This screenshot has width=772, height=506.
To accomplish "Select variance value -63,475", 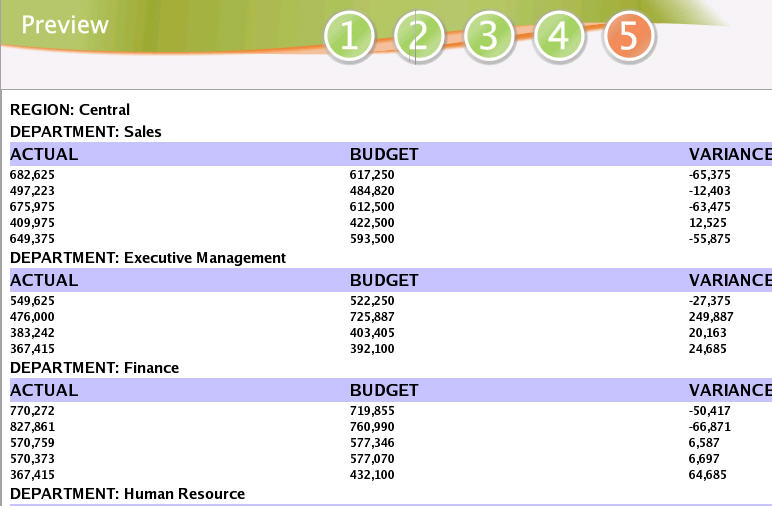I will coord(709,207).
